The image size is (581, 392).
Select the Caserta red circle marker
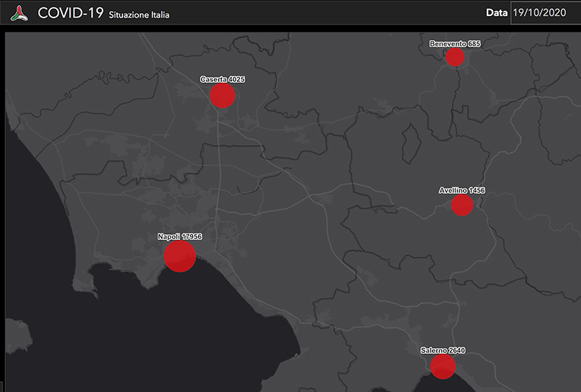[x=223, y=96]
